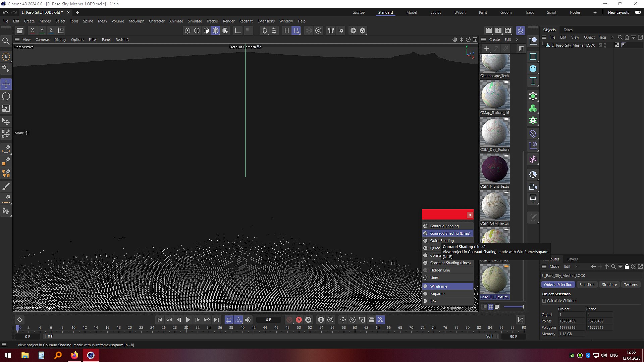The height and width of the screenshot is (362, 644).
Task: Click the Objects Selection button
Action: pyautogui.click(x=558, y=285)
